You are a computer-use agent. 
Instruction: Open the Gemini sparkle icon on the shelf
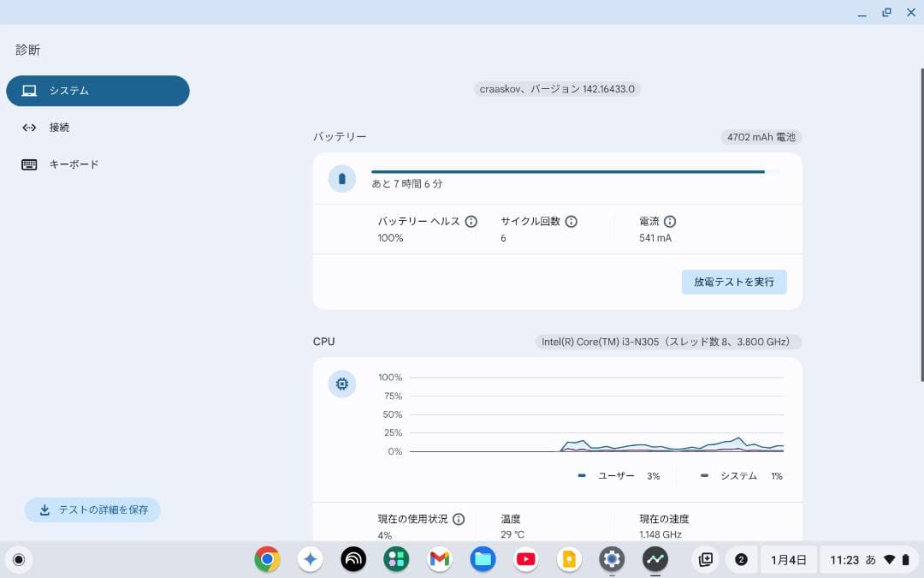310,559
